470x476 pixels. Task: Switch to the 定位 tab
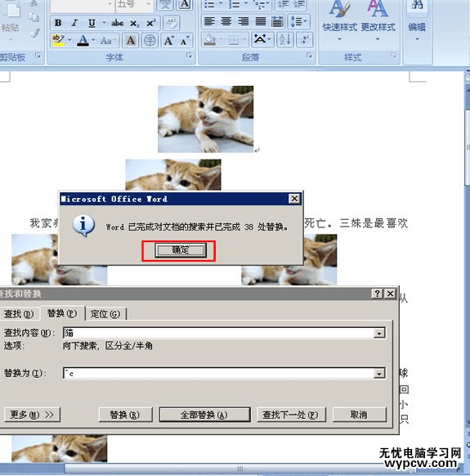pos(105,314)
